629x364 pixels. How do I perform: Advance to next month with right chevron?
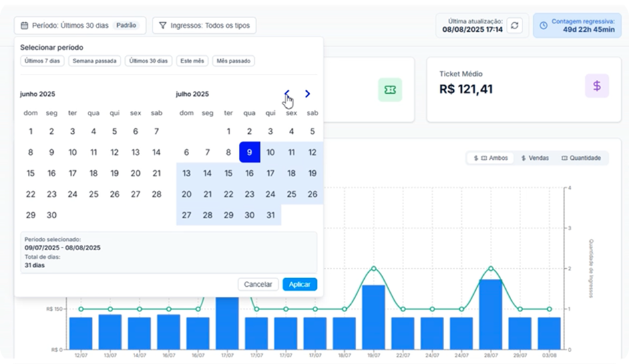click(x=308, y=94)
